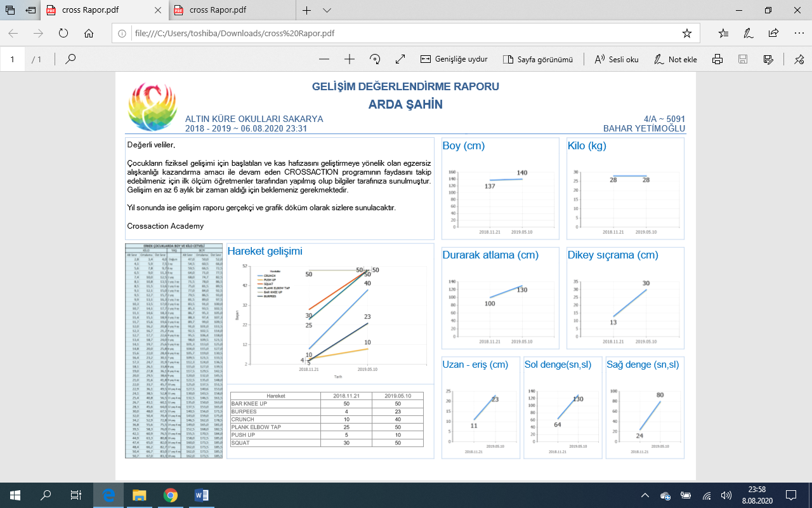Click Genişliğe uydur fit width

pos(454,59)
